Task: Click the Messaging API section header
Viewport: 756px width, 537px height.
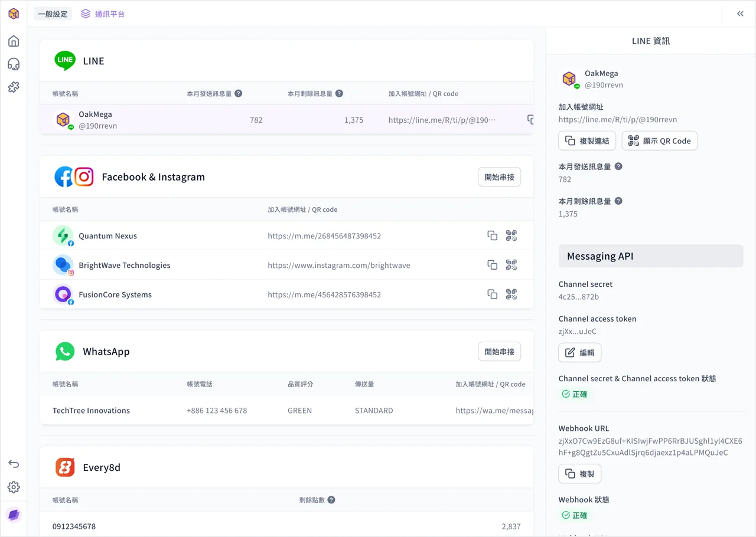Action: point(651,256)
